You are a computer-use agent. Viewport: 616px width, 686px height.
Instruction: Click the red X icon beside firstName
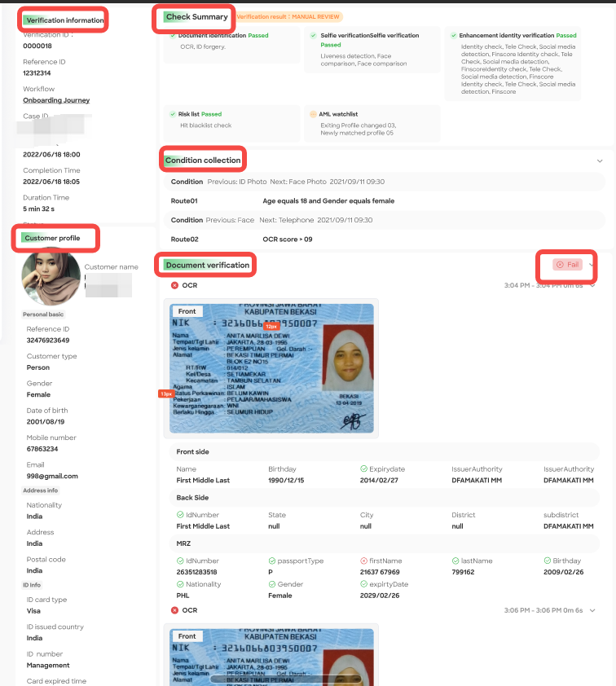click(363, 561)
